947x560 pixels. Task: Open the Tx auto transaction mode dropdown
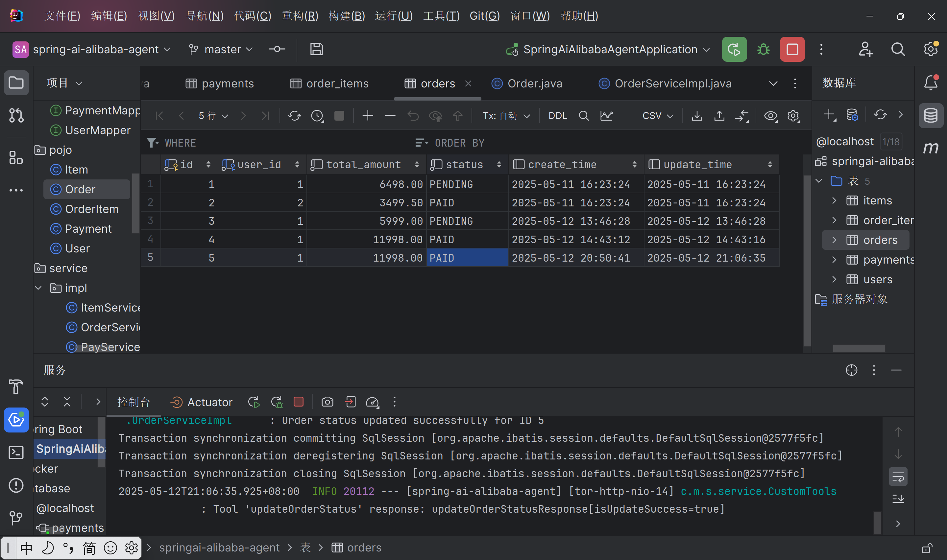506,115
